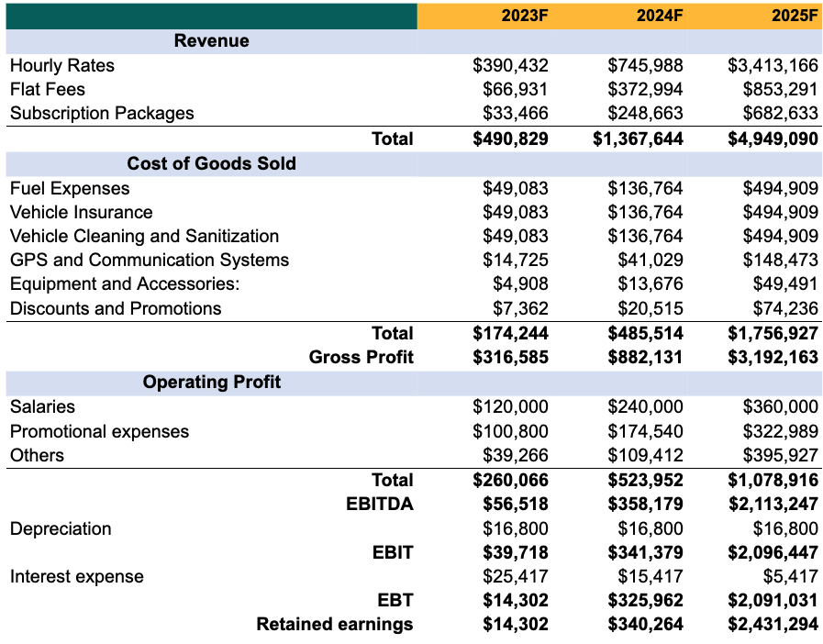Click EBIT value $341,379
The height and width of the screenshot is (644, 823).
pyautogui.click(x=646, y=552)
